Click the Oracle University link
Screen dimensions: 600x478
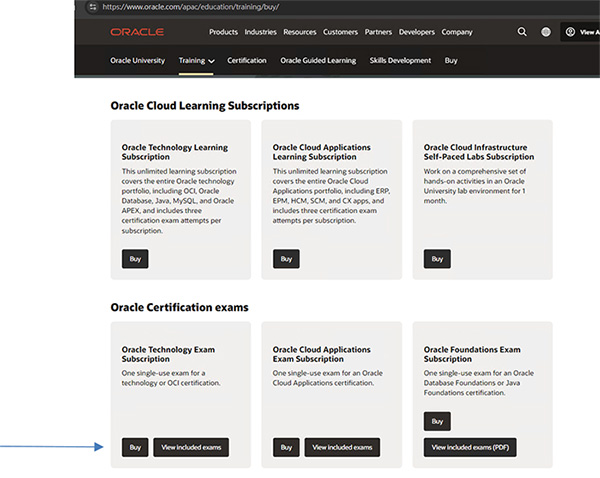(x=138, y=60)
